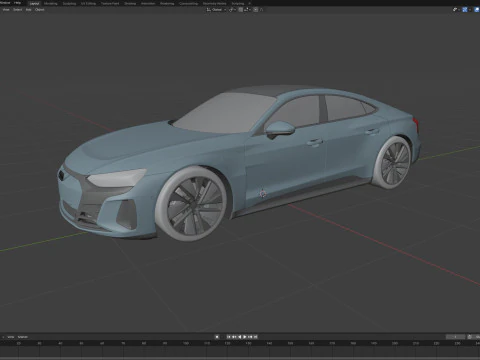This screenshot has height=360, width=480.
Task: Open the timeline View menu
Action: click(11, 337)
